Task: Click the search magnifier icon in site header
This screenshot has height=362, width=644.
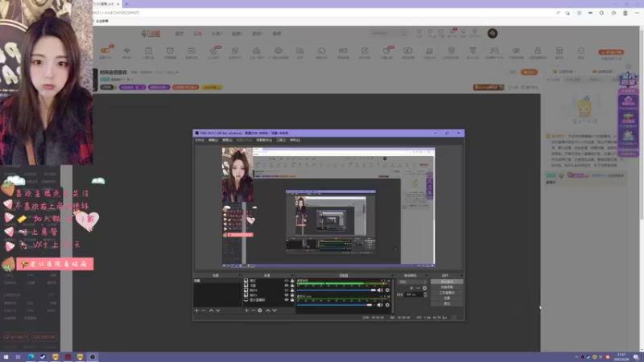Action: [404, 33]
